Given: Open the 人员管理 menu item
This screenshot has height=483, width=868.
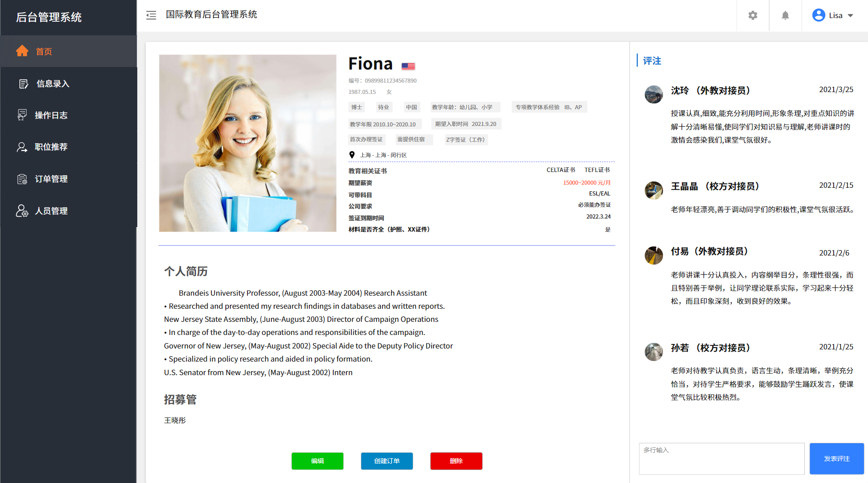Looking at the screenshot, I should point(51,211).
